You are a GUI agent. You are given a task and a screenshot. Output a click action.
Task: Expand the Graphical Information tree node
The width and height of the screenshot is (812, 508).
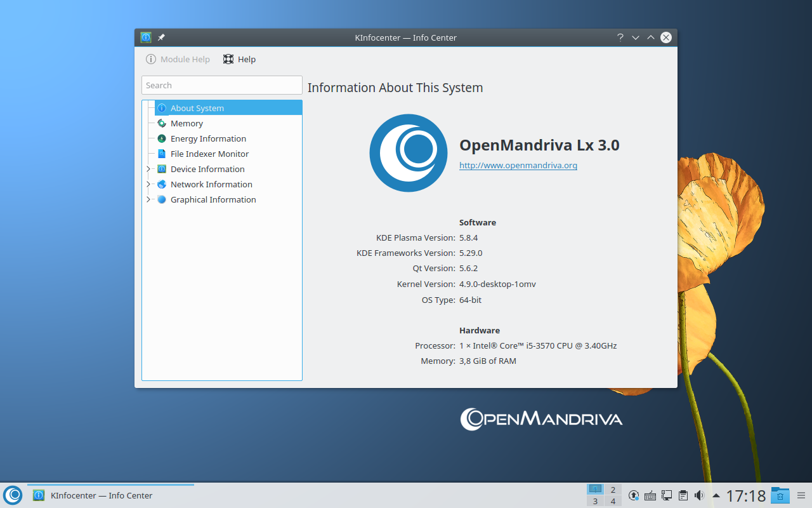click(x=148, y=199)
